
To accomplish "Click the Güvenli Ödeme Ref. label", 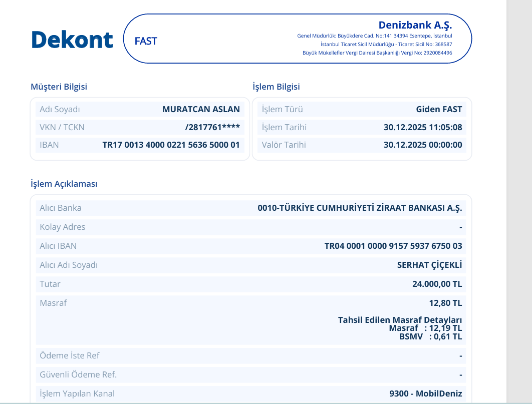I will tap(78, 374).
